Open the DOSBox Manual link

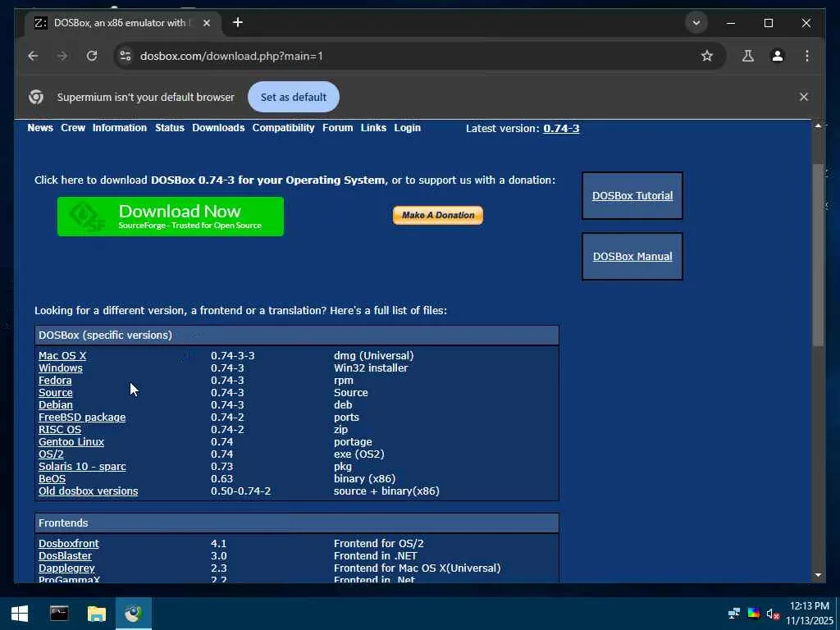pos(632,256)
